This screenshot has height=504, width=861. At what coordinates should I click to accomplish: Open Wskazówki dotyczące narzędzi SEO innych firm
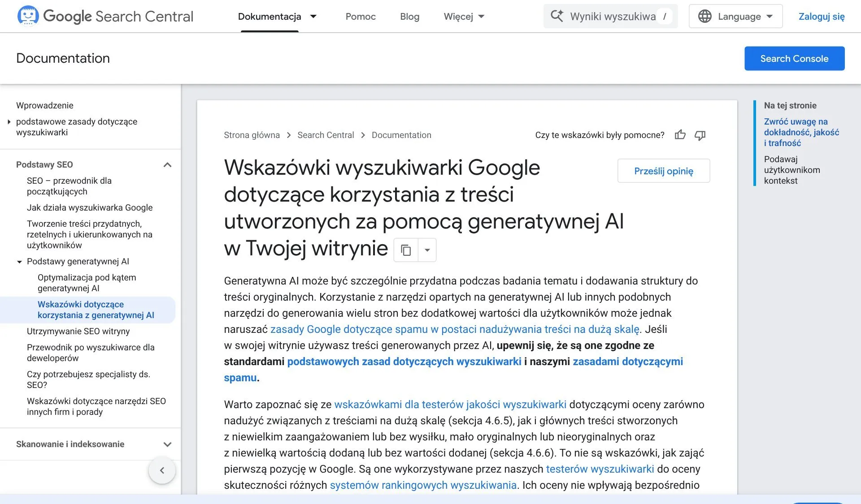96,406
